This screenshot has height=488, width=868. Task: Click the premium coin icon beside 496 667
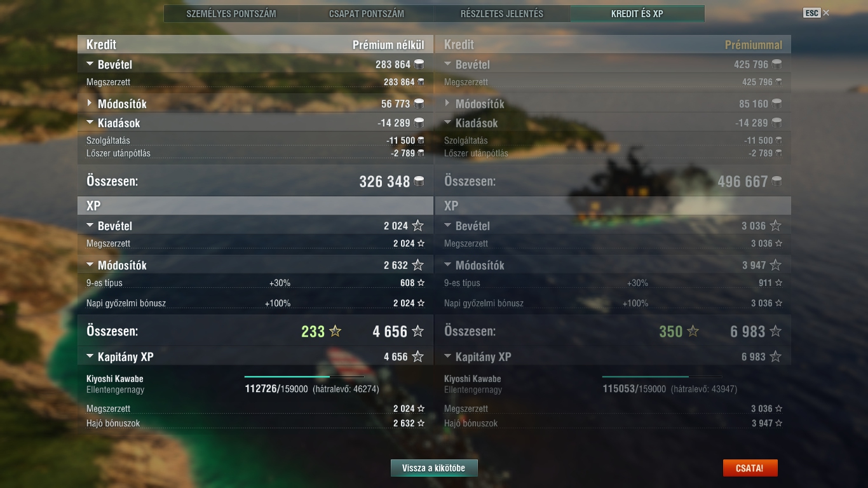coord(776,182)
